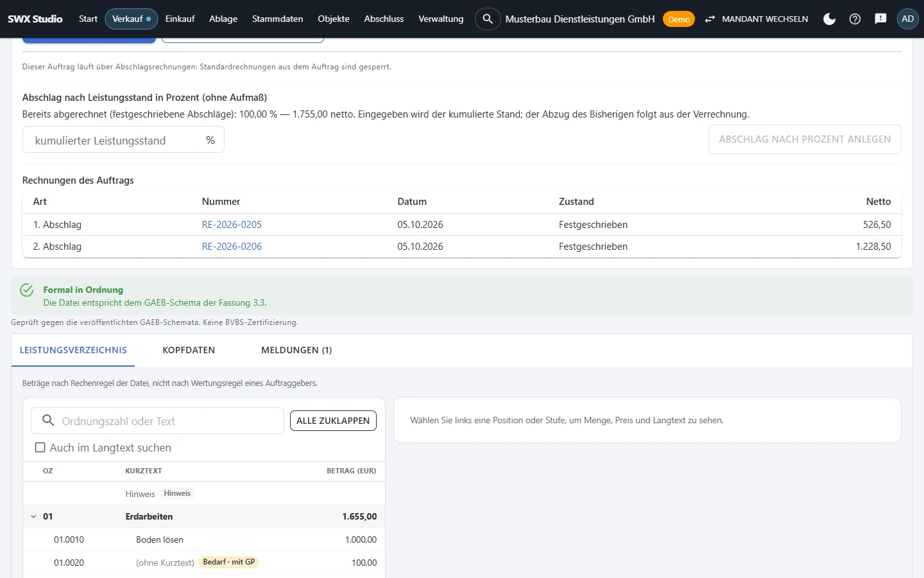Click the Demo badge
Image resolution: width=924 pixels, height=578 pixels.
pyautogui.click(x=678, y=19)
